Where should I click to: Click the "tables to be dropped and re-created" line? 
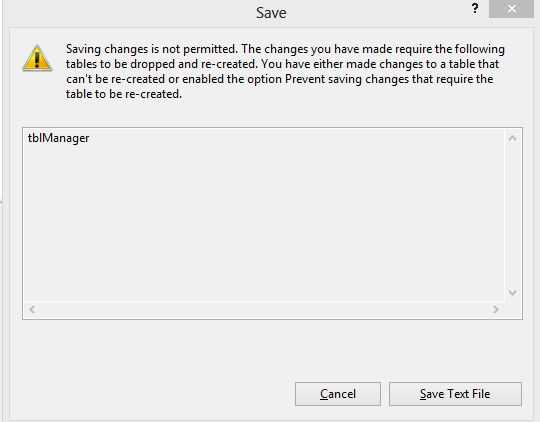pyautogui.click(x=162, y=64)
